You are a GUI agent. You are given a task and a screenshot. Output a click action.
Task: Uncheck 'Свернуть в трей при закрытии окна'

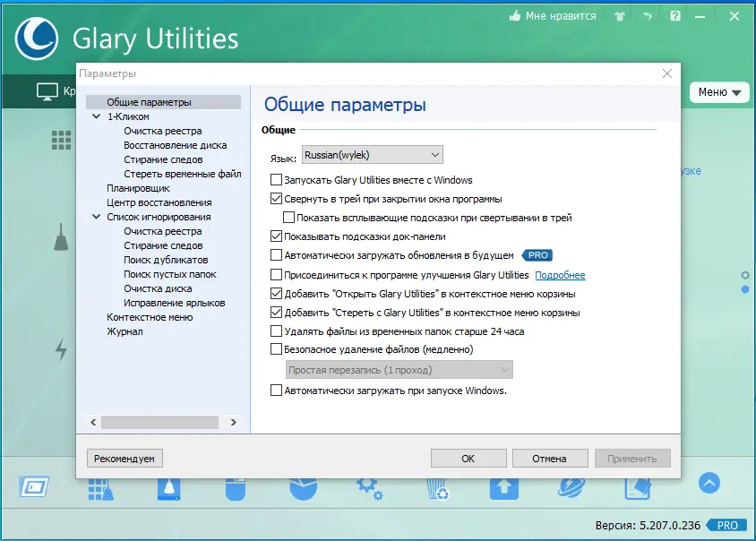pos(276,199)
